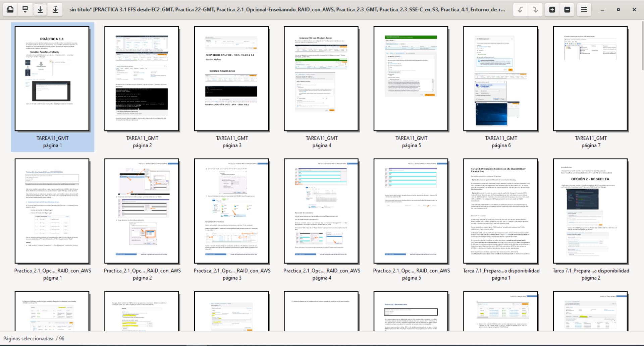Viewport: 644px width, 346px height.
Task: Click label 'Practica_2.1_Opc..._RAID_con_AWS página 4'
Action: (x=322, y=274)
